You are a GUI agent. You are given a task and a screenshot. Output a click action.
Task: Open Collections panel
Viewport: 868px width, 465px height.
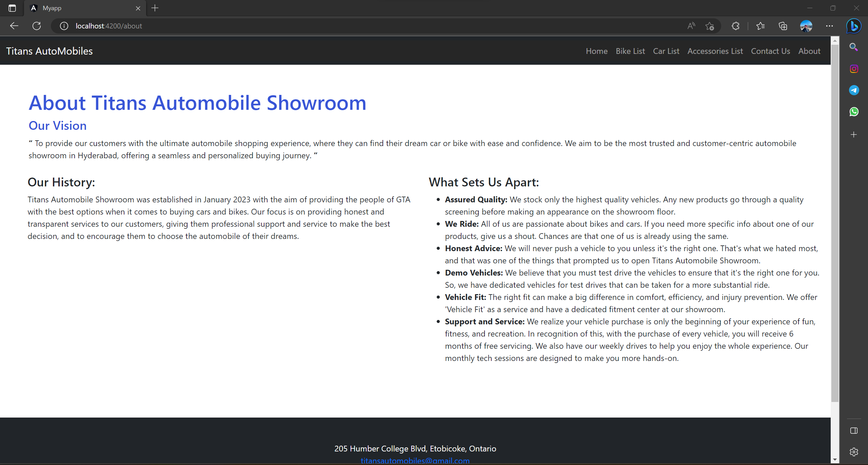tap(783, 26)
